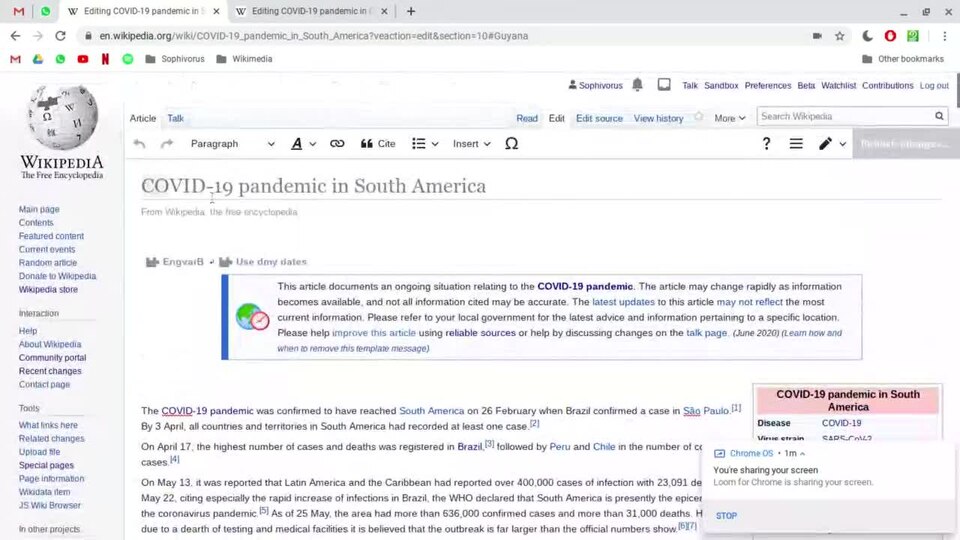Open the special character (Omega) tool
Viewport: 960px width, 540px height.
[x=511, y=144]
